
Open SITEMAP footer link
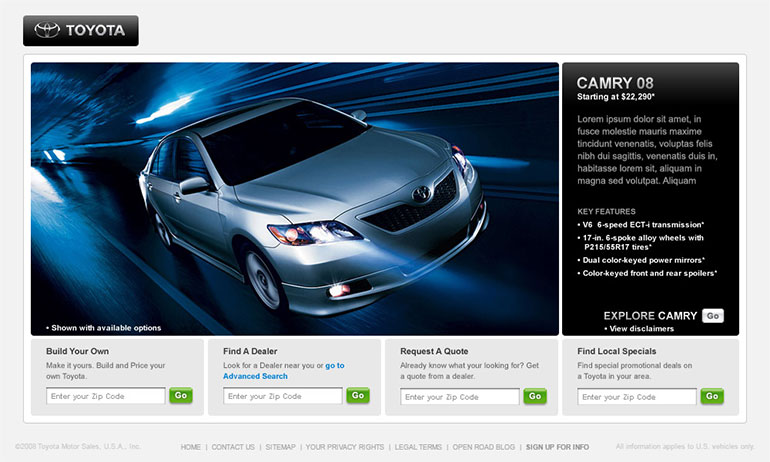tap(281, 447)
